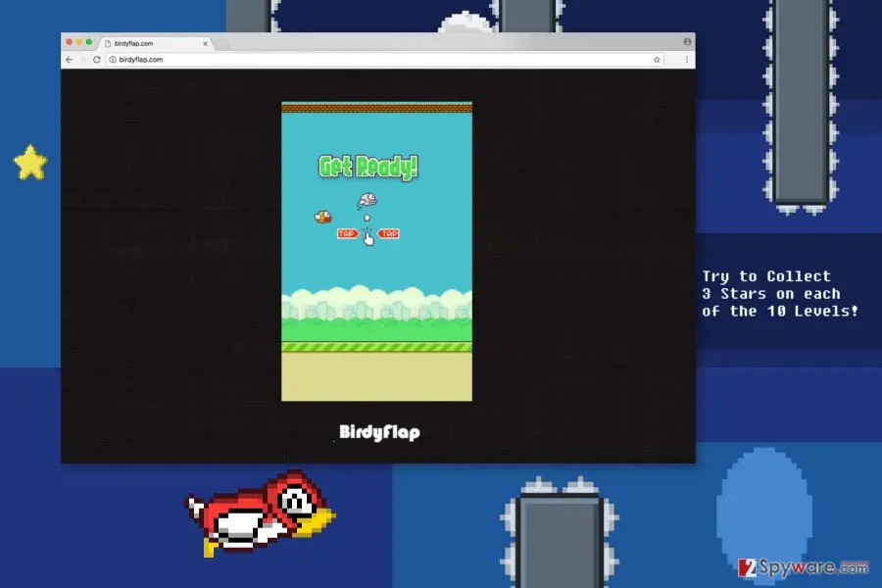
Task: Reload the birdyflap.com page
Action: tap(97, 60)
